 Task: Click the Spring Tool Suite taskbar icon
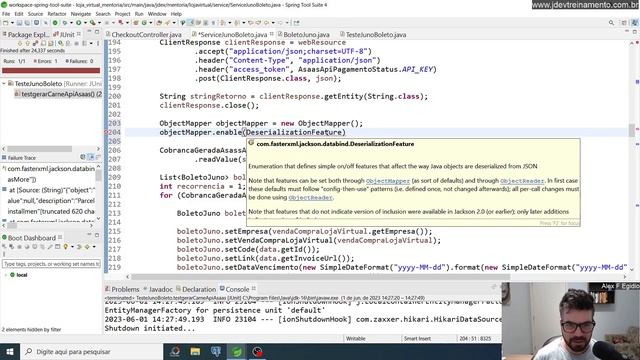237,351
